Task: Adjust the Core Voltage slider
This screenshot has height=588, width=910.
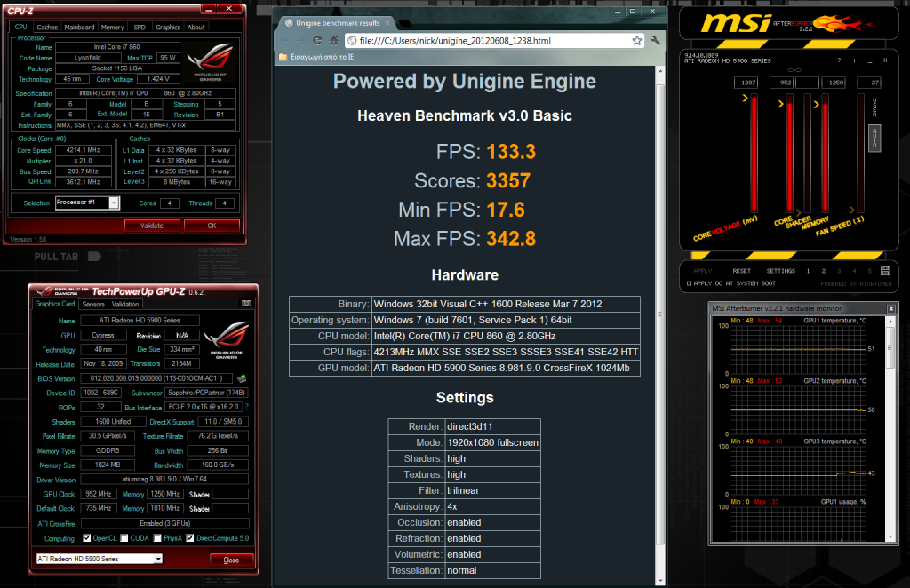Action: click(754, 154)
